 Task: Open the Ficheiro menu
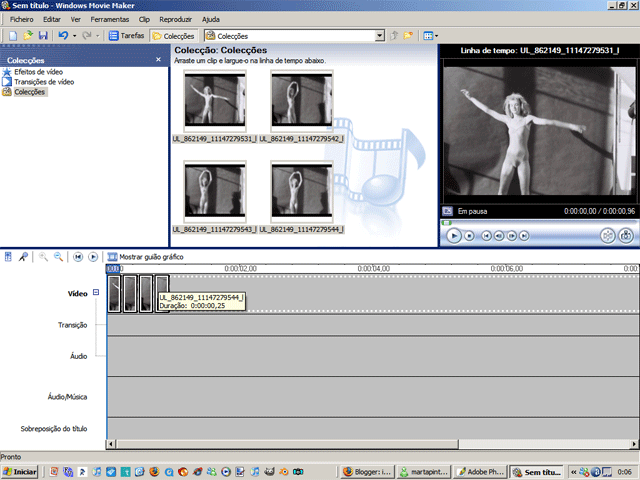coord(22,19)
